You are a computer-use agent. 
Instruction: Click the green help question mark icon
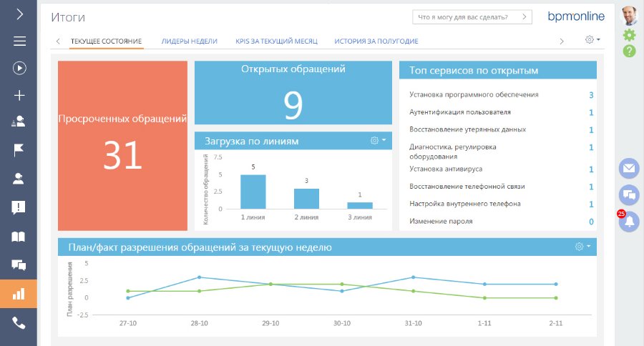point(629,51)
